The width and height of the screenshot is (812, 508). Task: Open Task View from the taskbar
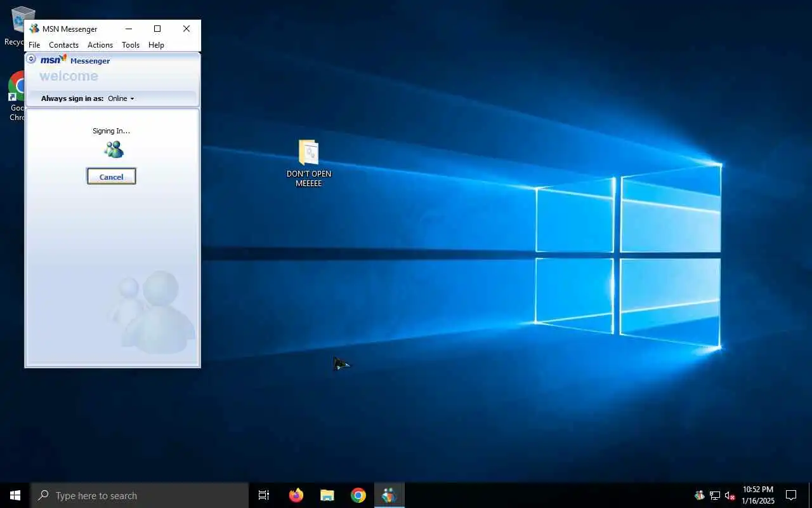pyautogui.click(x=264, y=495)
